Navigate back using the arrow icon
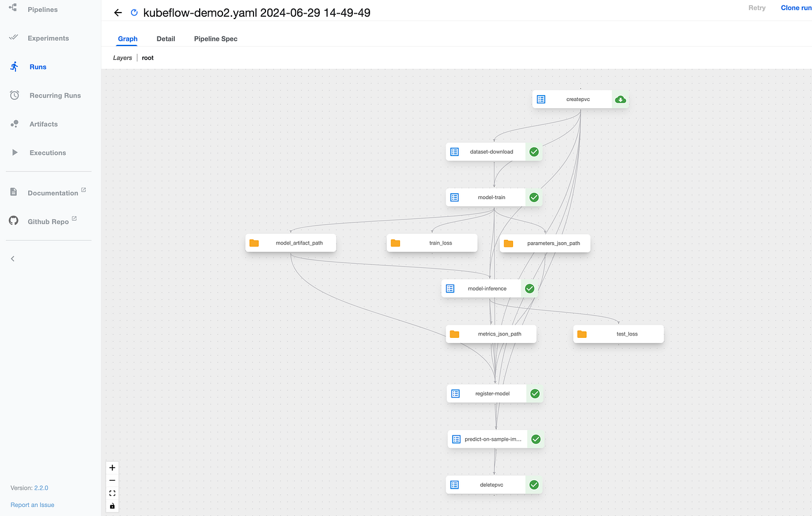 click(117, 12)
